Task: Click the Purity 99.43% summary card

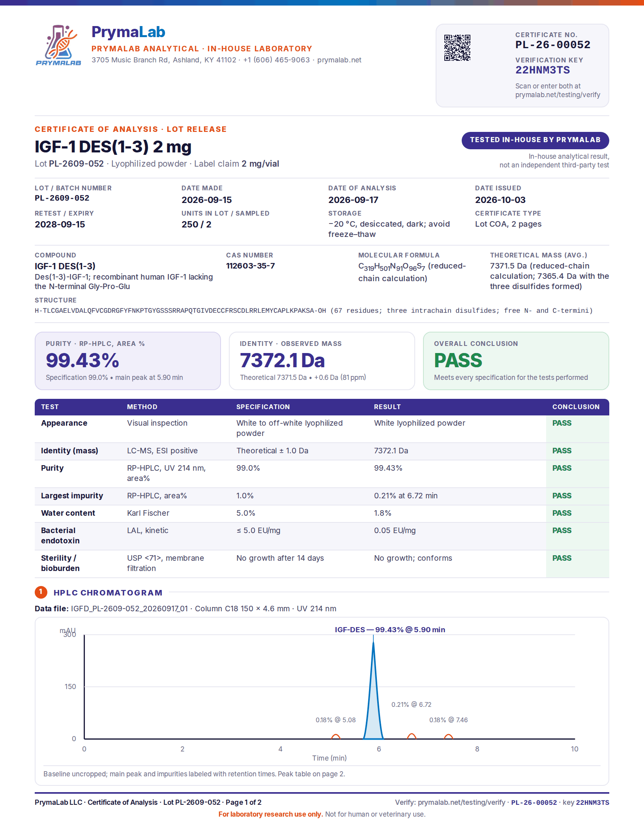Action: tap(128, 361)
